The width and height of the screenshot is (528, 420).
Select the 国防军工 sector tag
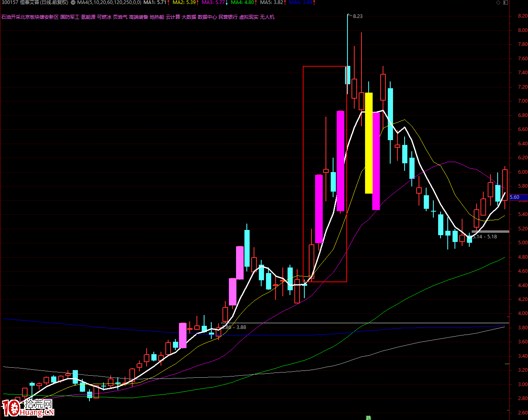click(70, 17)
